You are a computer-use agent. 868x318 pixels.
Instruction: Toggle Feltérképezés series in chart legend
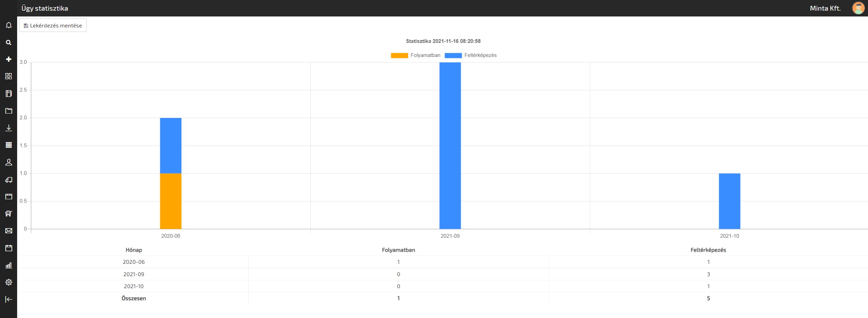pos(470,56)
